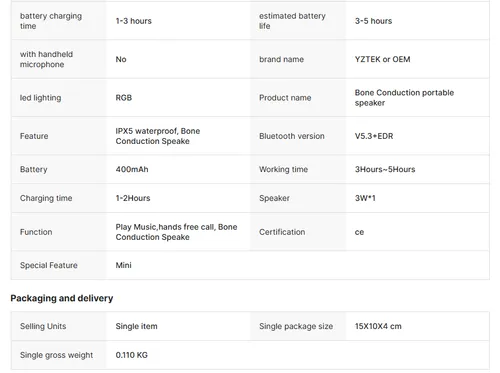Click the '3W*1' speaker value
Image resolution: width=500 pixels, height=373 pixels.
click(x=365, y=198)
